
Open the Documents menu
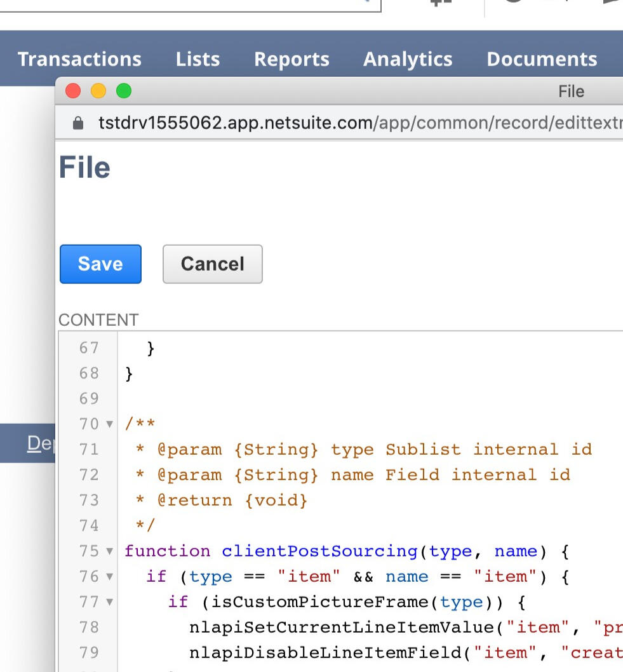542,59
